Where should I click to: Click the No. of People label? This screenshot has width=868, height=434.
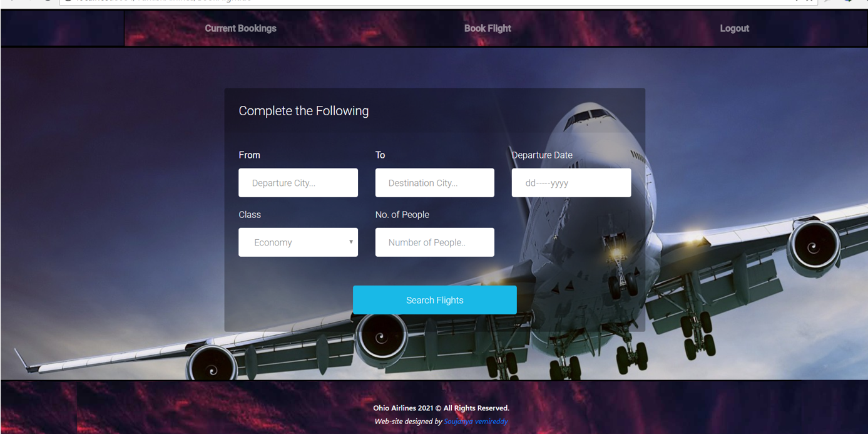point(402,214)
